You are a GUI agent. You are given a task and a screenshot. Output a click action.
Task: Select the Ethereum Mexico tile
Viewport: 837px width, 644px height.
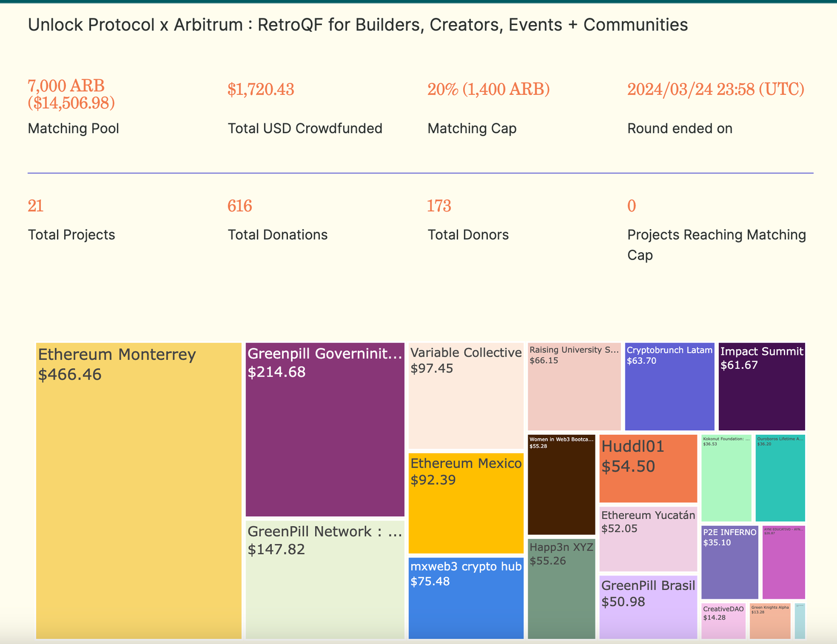tap(466, 503)
